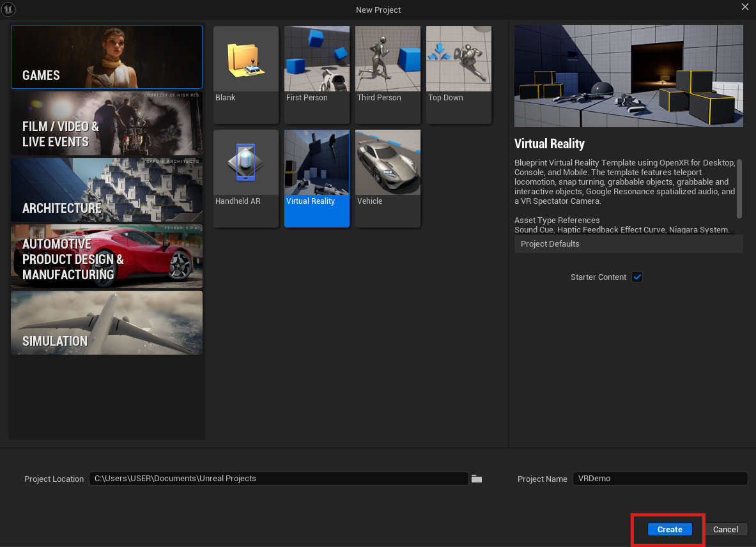Pick the Vehicle template
This screenshot has width=756, height=547.
tap(388, 178)
